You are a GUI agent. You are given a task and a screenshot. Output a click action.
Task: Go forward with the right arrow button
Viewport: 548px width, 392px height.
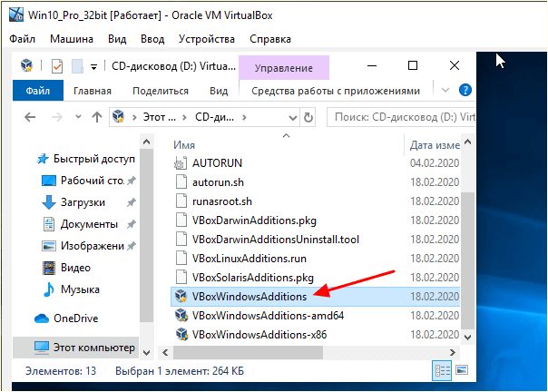pos(57,117)
